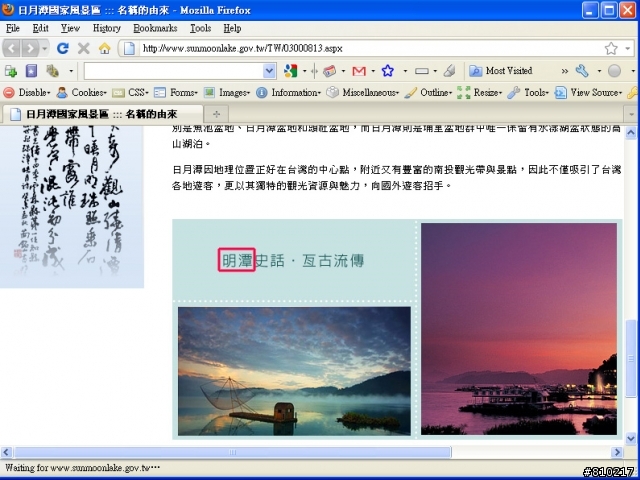
Task: Reload the page with the blue refresh icon
Action: 62,49
